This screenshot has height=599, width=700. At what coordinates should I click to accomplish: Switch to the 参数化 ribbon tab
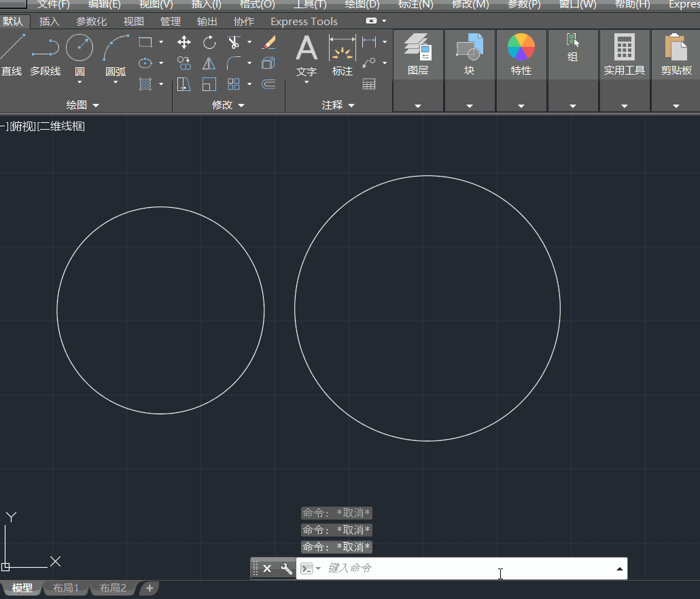[91, 22]
